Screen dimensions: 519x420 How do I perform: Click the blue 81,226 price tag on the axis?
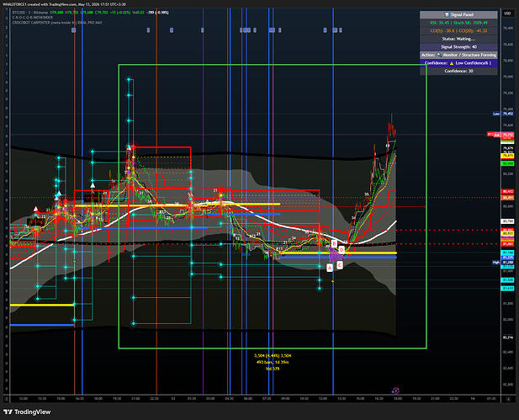pos(508,258)
